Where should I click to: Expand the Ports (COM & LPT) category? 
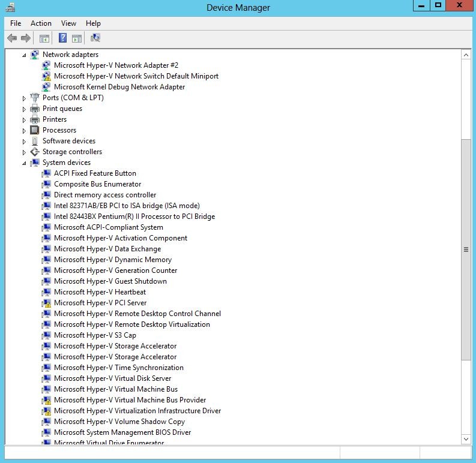25,98
